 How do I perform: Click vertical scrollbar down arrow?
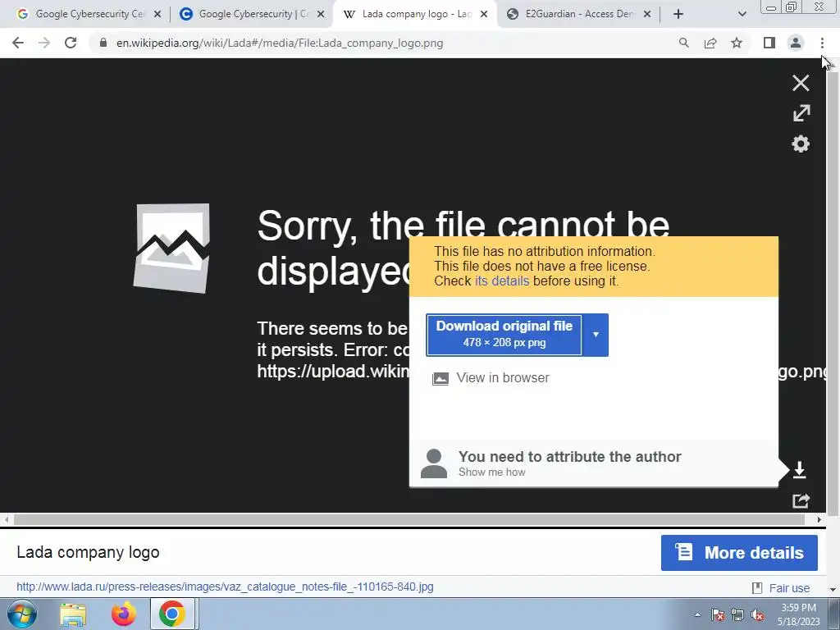833,589
